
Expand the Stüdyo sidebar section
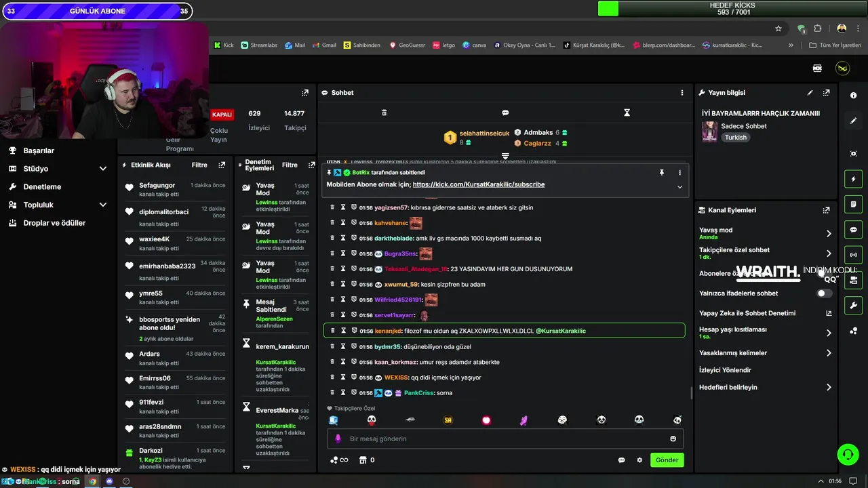point(103,169)
